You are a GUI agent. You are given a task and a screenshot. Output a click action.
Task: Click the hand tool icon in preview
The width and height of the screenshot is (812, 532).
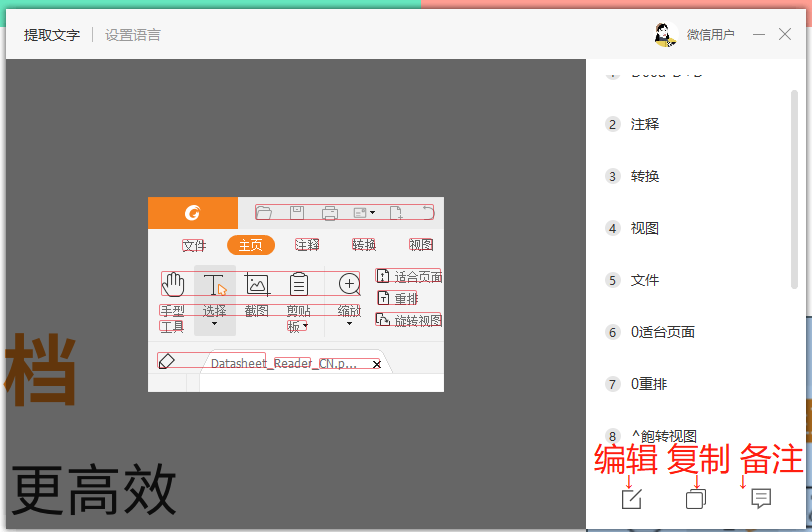coord(173,284)
